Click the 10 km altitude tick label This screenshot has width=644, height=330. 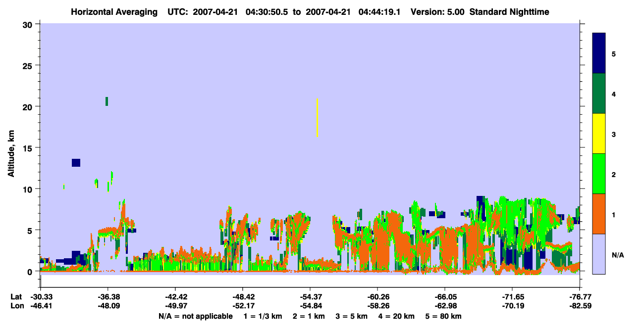(29, 189)
